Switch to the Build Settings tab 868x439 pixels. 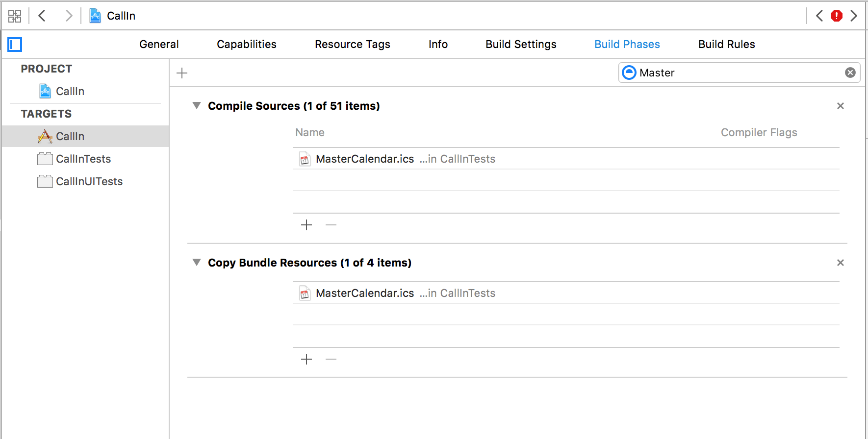pyautogui.click(x=521, y=45)
